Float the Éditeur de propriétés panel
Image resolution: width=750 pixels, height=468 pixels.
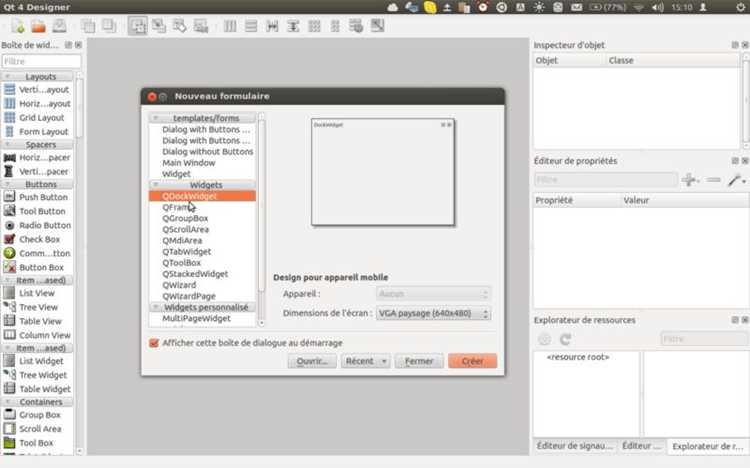pyautogui.click(x=735, y=161)
